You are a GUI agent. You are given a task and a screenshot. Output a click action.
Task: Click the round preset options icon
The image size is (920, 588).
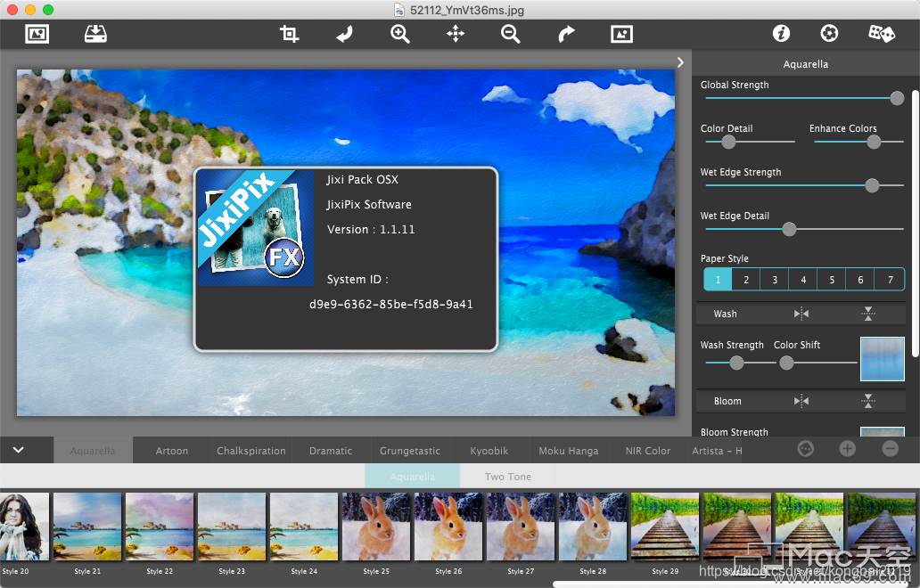pyautogui.click(x=806, y=449)
